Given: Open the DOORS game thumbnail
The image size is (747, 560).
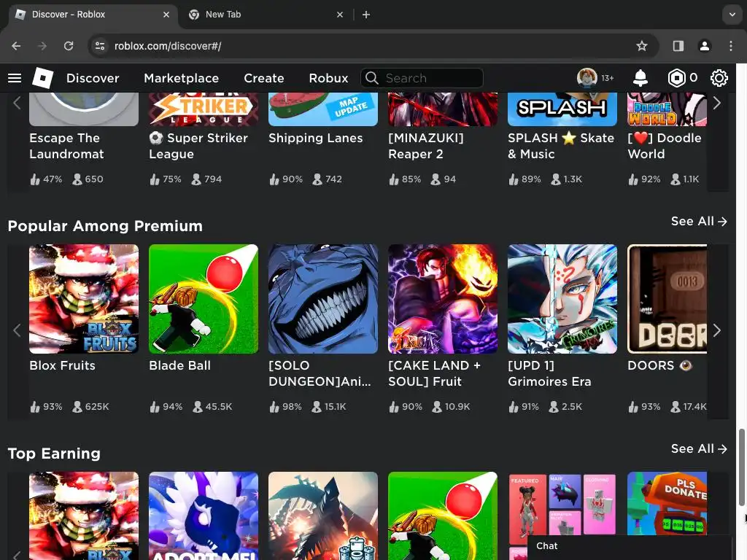Looking at the screenshot, I should (667, 299).
